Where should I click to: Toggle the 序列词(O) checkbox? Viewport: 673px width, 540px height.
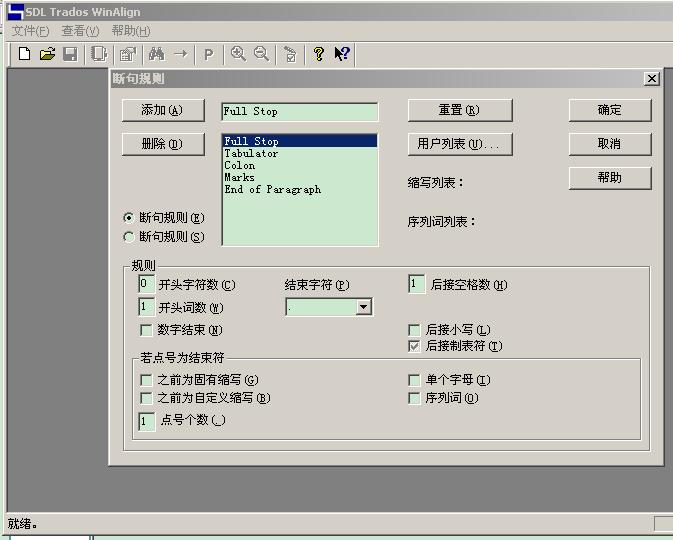(x=414, y=398)
